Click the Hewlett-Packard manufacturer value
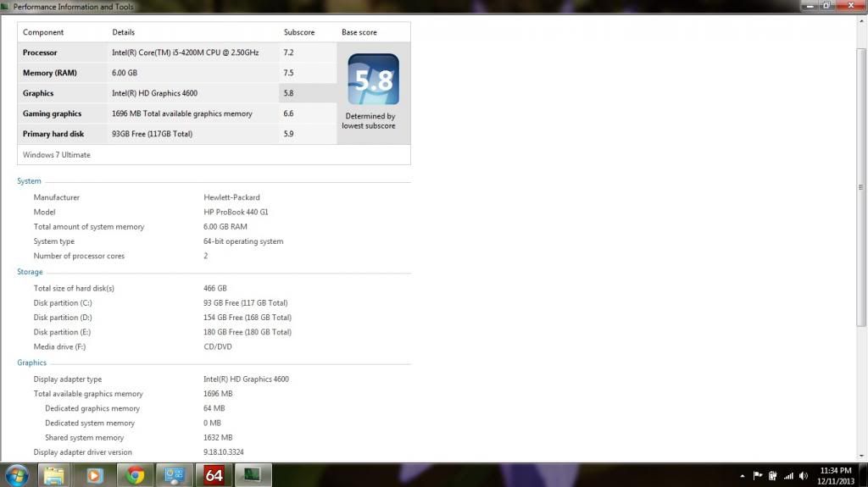This screenshot has height=487, width=868. click(231, 197)
